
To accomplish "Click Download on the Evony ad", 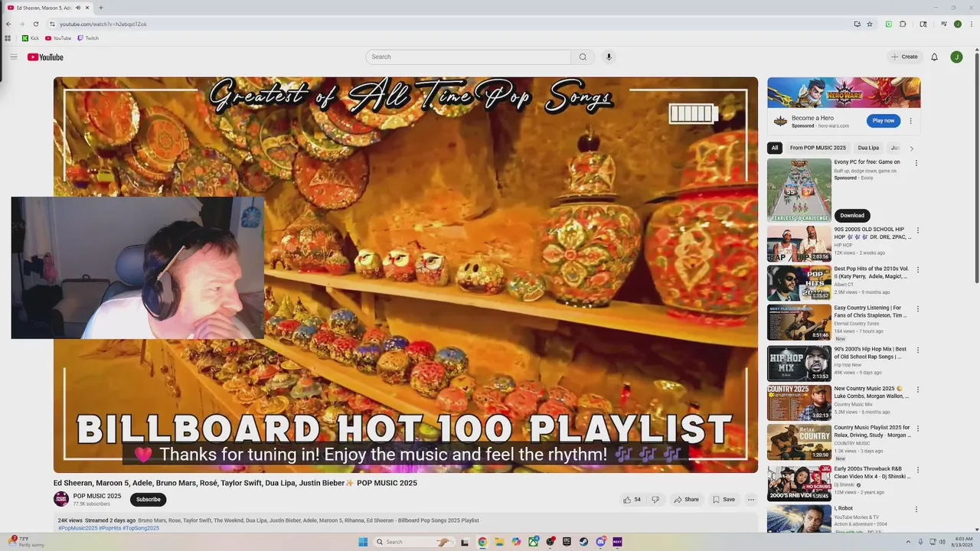I will (x=851, y=215).
